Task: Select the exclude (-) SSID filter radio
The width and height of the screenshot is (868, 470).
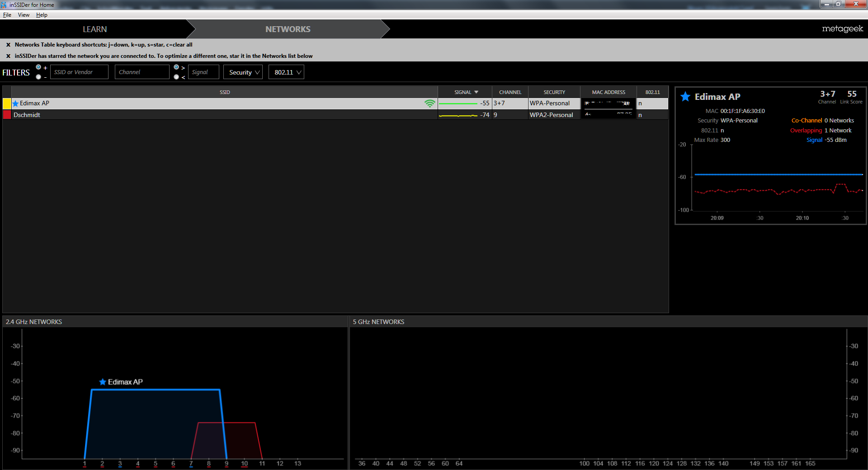Action: click(38, 77)
